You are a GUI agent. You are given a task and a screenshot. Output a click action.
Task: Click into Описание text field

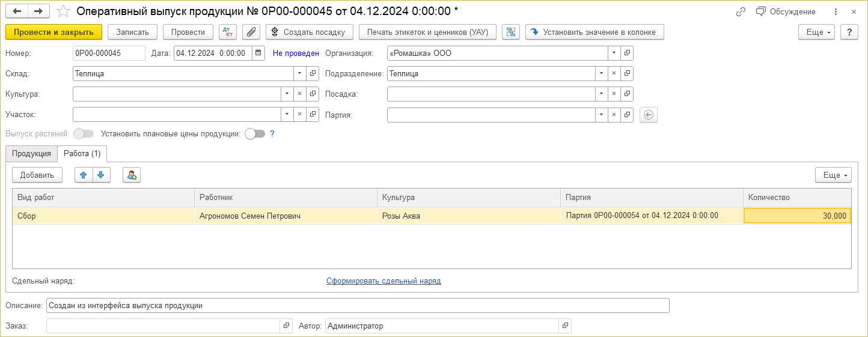[x=358, y=305]
